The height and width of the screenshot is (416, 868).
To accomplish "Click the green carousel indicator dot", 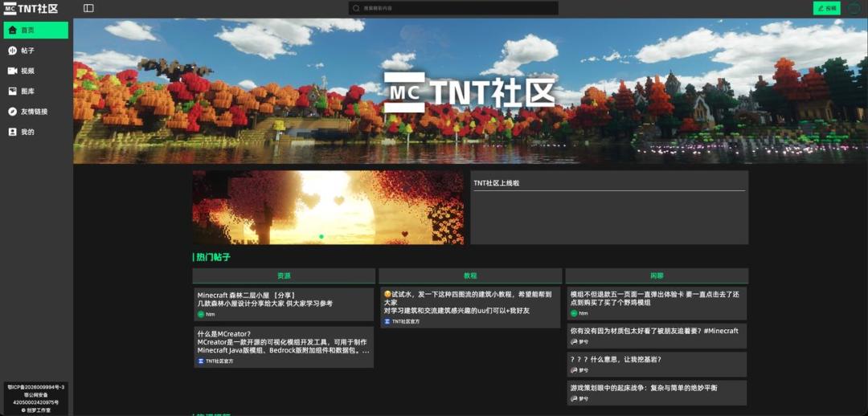I will (321, 237).
